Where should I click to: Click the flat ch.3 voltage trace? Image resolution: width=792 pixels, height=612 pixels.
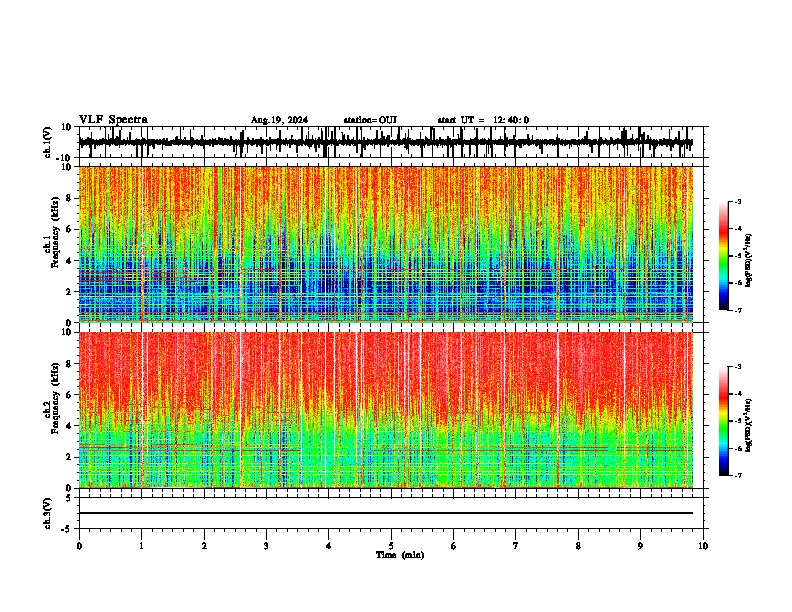(x=385, y=513)
